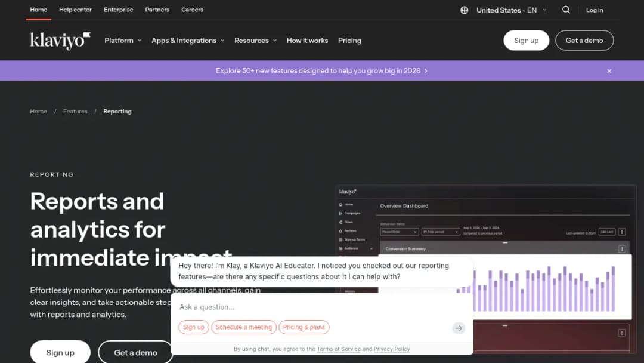Viewport: 644px width, 363px height.
Task: Open How it works page
Action: (x=307, y=41)
